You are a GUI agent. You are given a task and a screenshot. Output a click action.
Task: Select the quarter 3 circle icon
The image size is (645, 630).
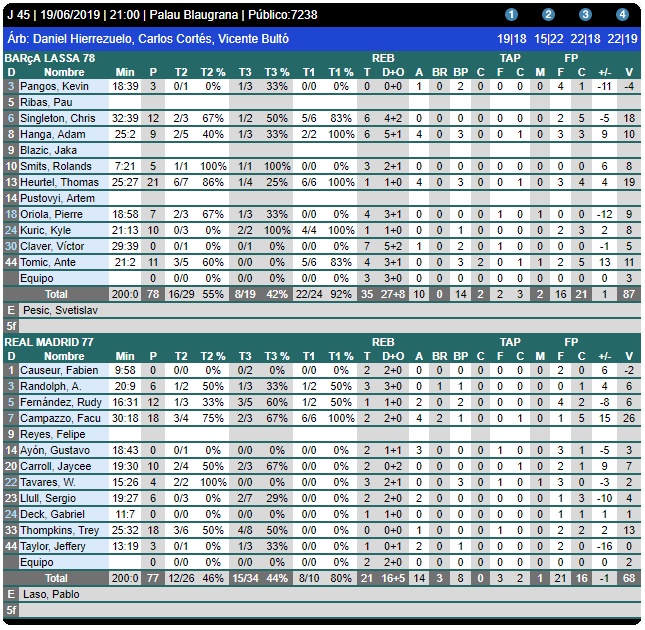[585, 15]
